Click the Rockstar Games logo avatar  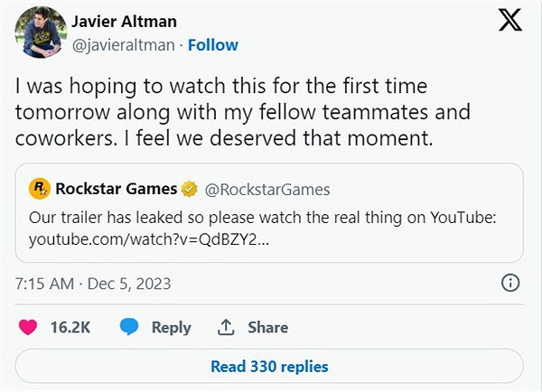(x=40, y=189)
